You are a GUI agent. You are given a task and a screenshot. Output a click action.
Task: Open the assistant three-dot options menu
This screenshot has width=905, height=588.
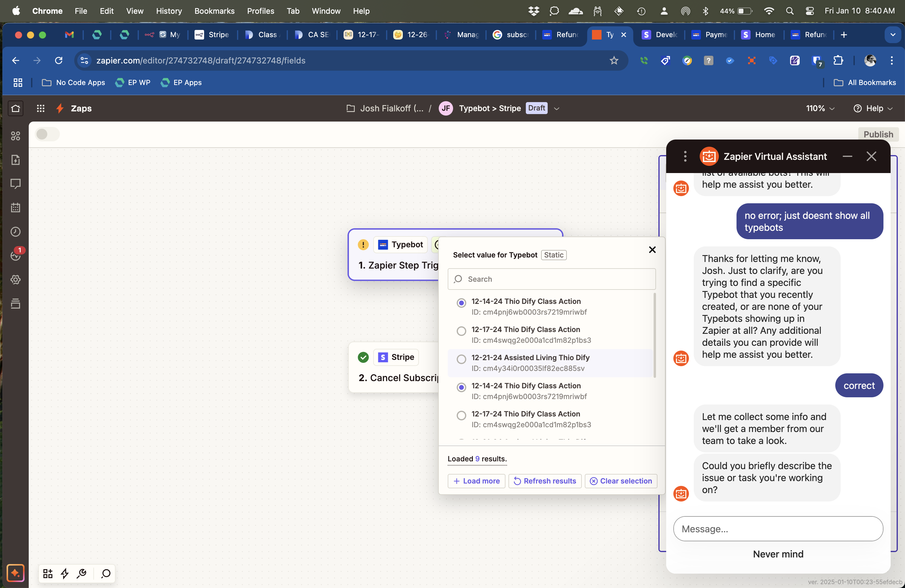coord(685,156)
